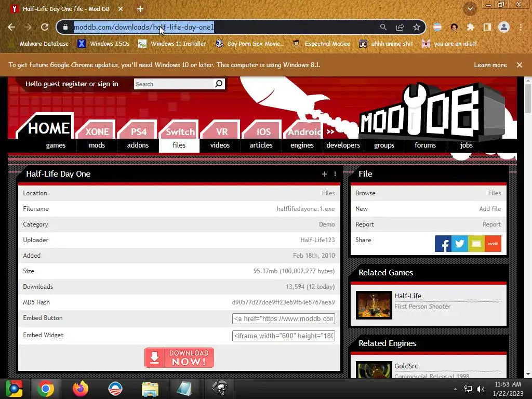Click the sign in link
Image resolution: width=532 pixels, height=399 pixels.
click(x=108, y=84)
